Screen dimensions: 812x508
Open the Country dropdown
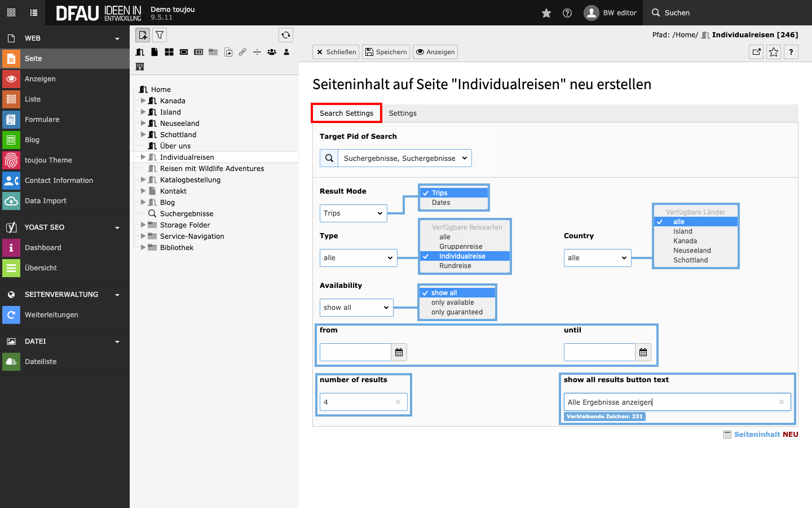pos(597,258)
